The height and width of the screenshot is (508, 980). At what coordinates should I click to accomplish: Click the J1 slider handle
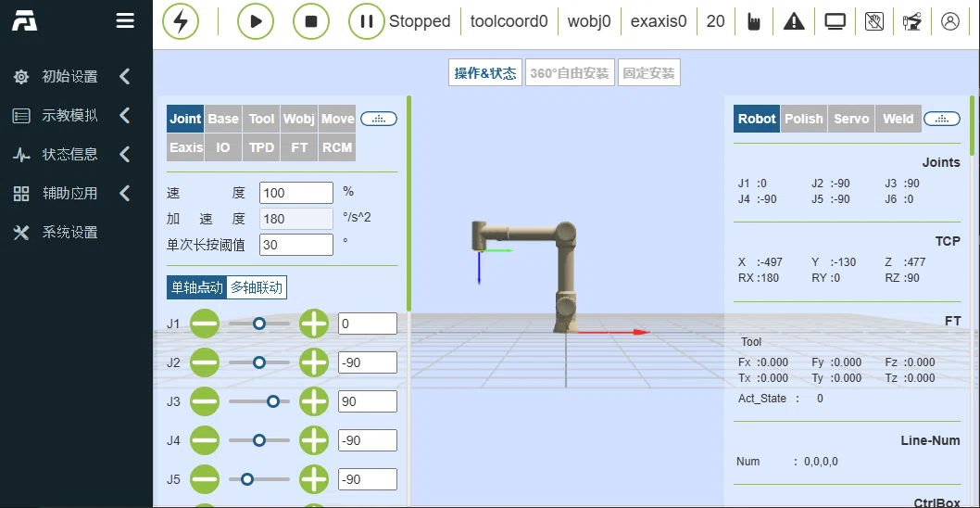[x=258, y=324]
